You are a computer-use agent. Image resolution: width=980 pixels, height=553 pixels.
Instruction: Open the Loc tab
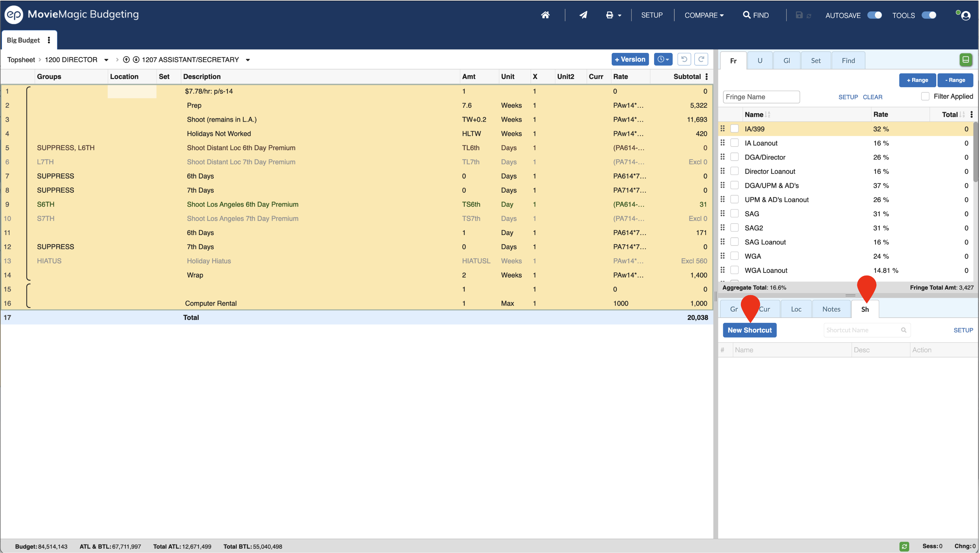pyautogui.click(x=796, y=309)
